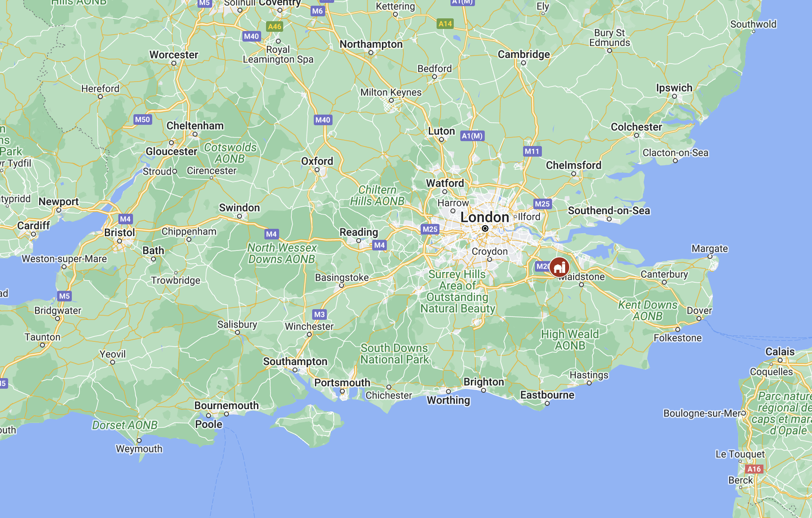Click the green A14 road shield
The height and width of the screenshot is (518, 812).
tap(445, 24)
